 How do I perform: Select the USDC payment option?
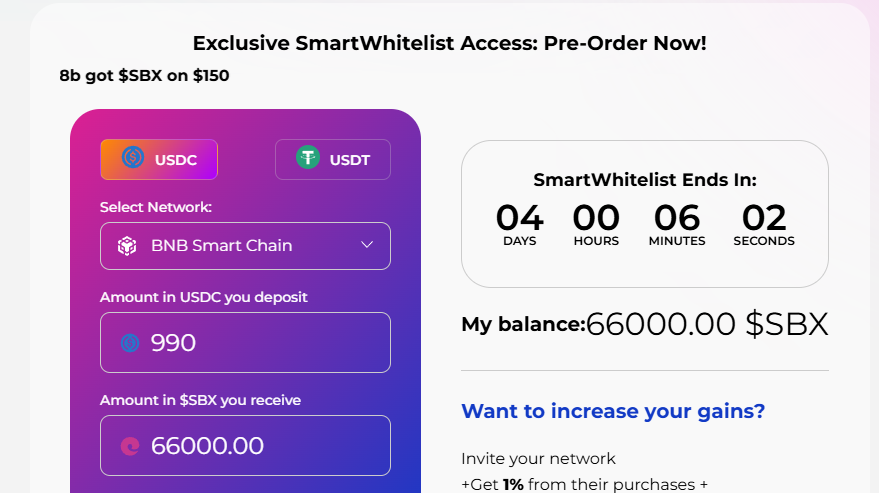(159, 159)
